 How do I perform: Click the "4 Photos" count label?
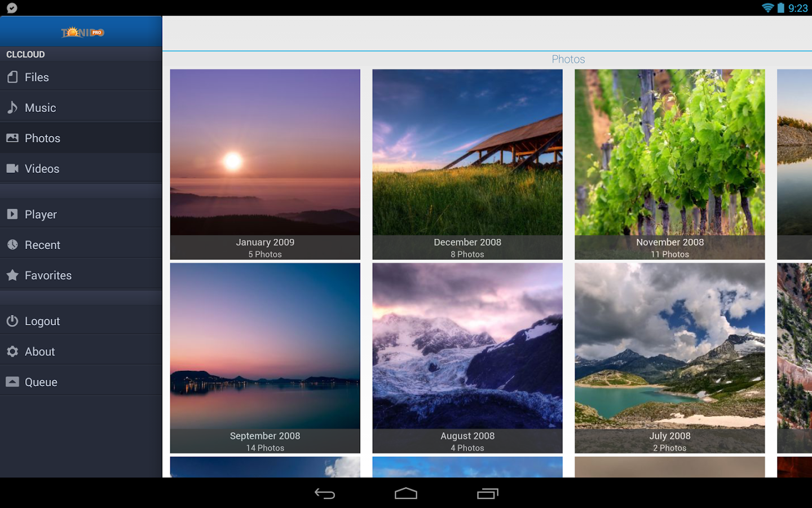pos(467,448)
